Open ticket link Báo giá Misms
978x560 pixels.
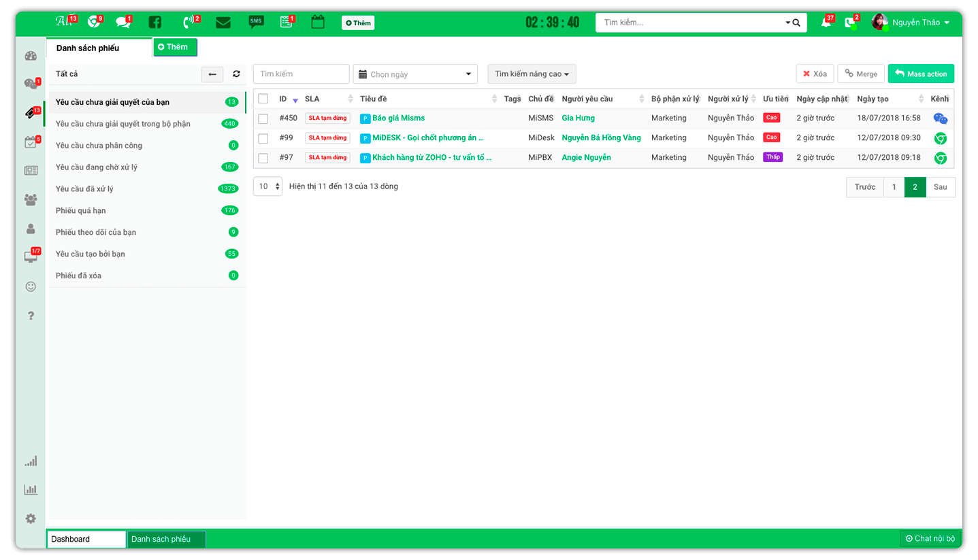(398, 118)
